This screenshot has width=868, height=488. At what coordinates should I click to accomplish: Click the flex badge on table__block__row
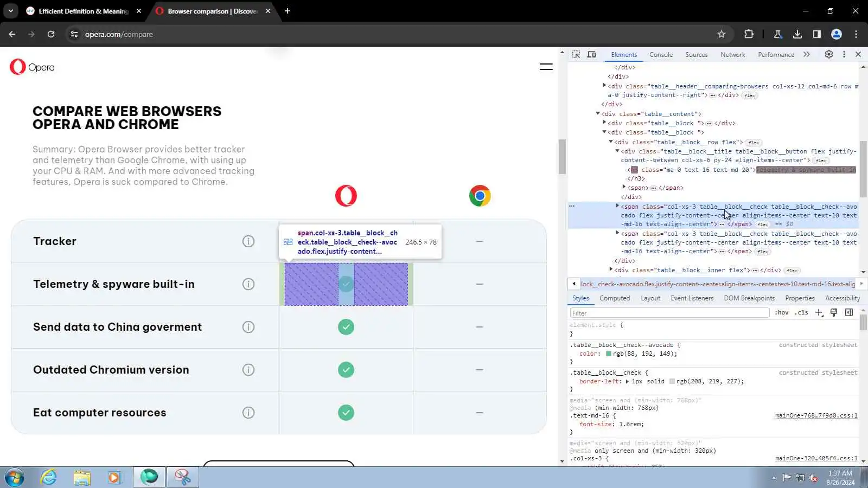tap(754, 143)
